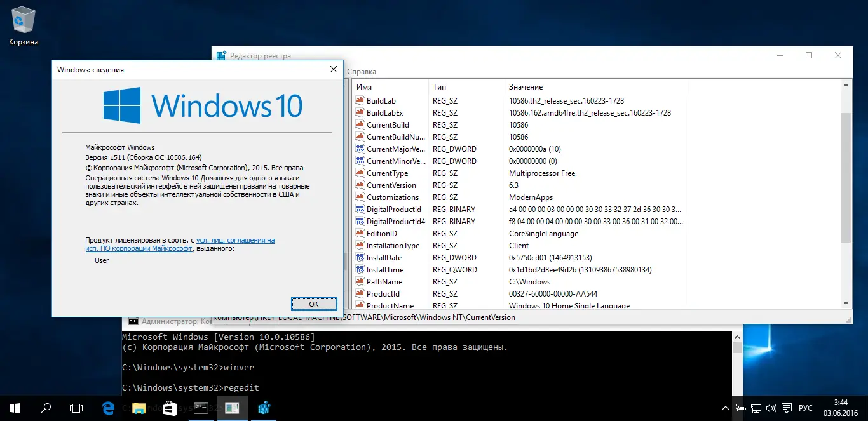Click the DigitalProductId binary value icon
This screenshot has height=421, width=868.
tap(360, 210)
